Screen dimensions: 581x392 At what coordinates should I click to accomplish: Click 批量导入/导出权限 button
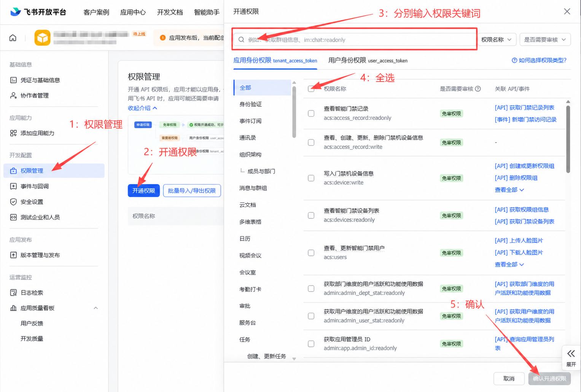192,190
